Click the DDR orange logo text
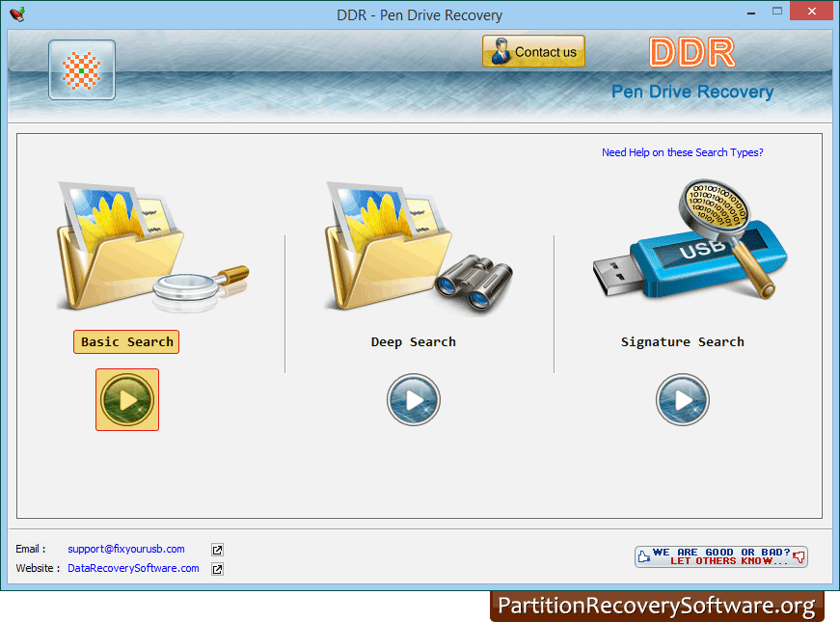Viewport: 840px width, 622px height. click(692, 52)
